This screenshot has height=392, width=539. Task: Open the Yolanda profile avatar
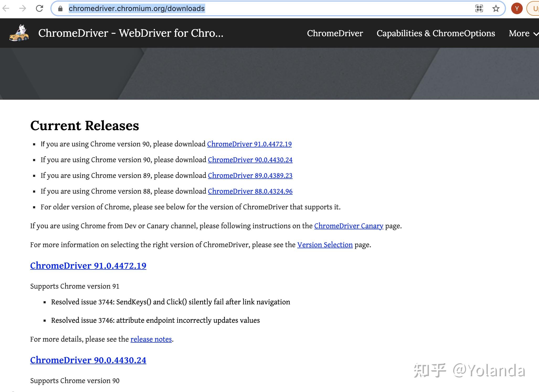coord(516,8)
